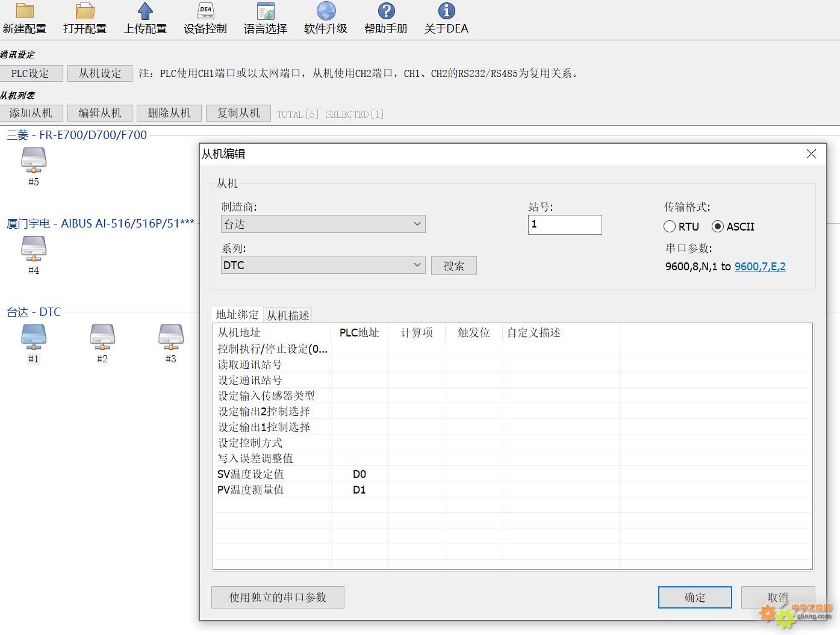Click the 台达 - DTC group header
The height and width of the screenshot is (635, 840).
[34, 312]
